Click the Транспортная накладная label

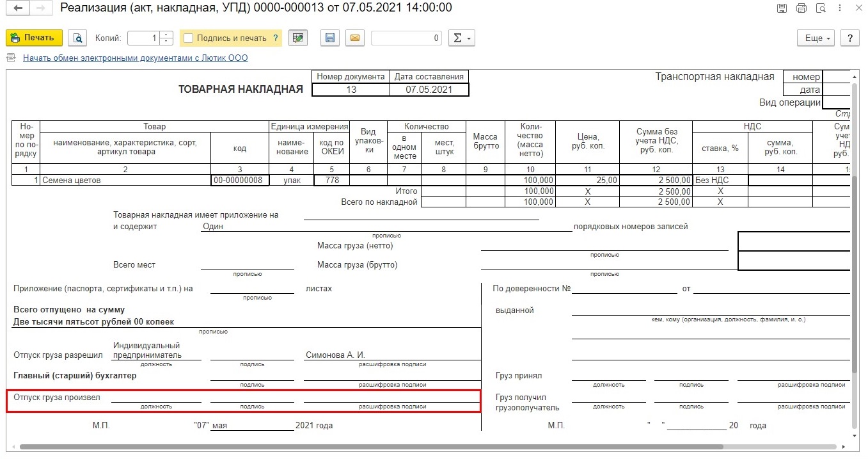coord(714,77)
